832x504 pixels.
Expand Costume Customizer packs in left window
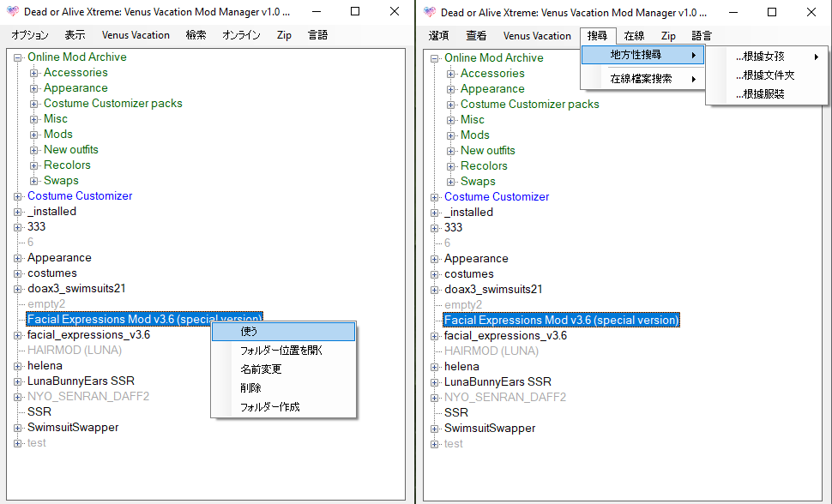coord(33,104)
